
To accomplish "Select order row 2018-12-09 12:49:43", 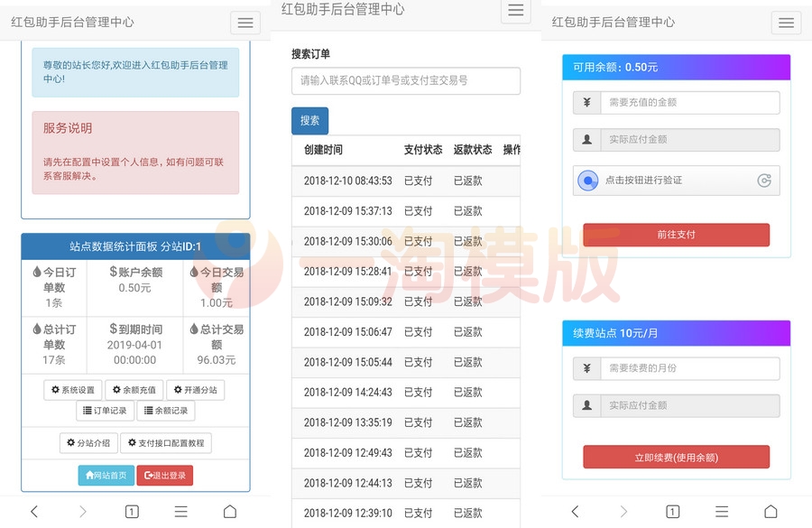I will pyautogui.click(x=406, y=453).
